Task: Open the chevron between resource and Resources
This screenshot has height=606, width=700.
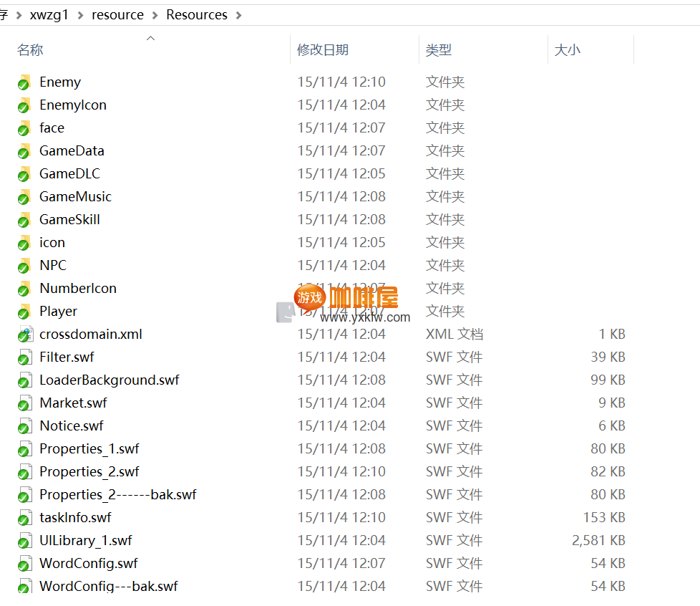Action: (x=155, y=15)
